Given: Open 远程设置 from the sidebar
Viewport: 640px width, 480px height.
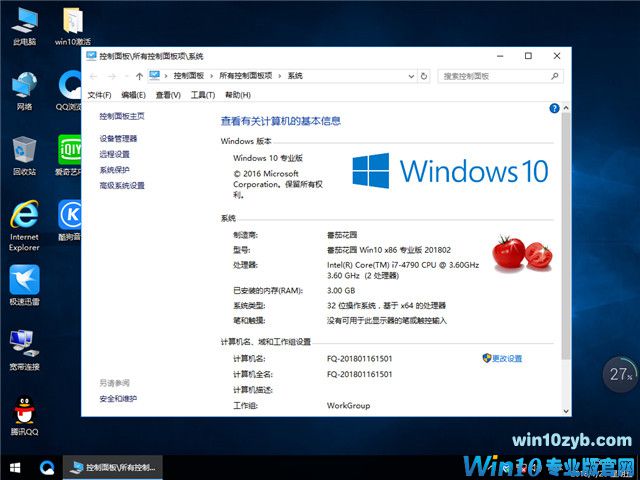Looking at the screenshot, I should click(115, 154).
